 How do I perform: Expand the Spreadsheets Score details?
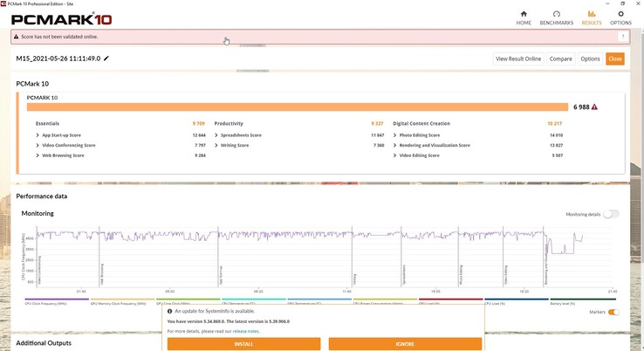[216, 135]
